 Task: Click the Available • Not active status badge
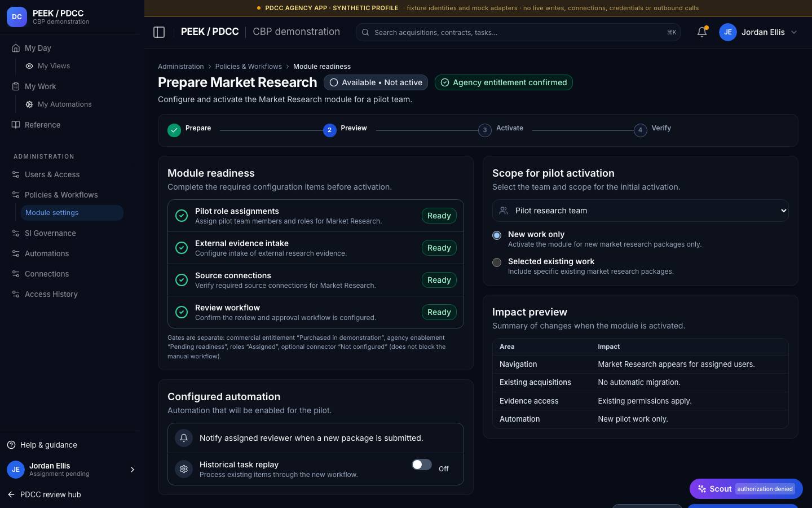(x=376, y=82)
